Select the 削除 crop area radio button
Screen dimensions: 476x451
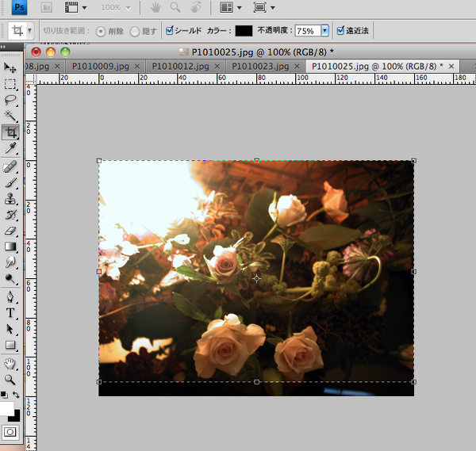(x=101, y=31)
